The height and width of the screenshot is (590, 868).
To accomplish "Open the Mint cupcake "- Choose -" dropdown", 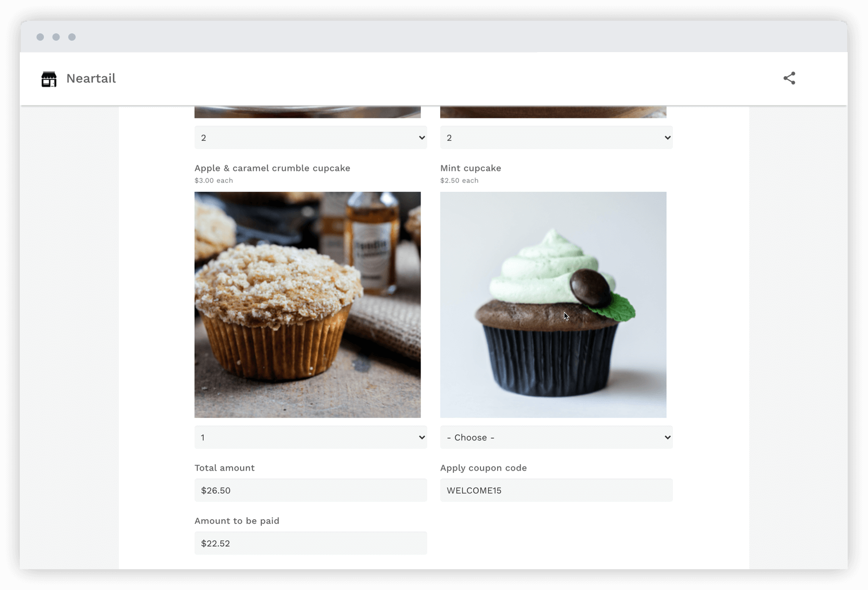I will tap(556, 437).
